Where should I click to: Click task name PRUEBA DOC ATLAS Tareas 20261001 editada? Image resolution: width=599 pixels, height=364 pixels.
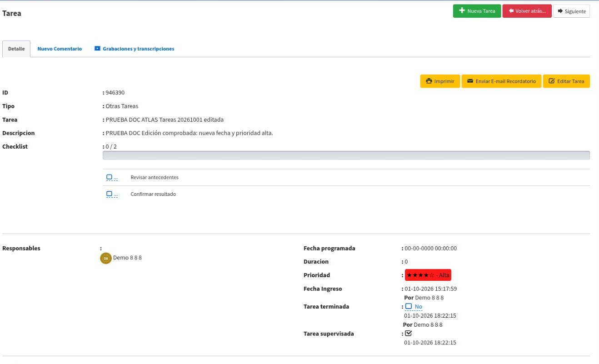click(165, 120)
